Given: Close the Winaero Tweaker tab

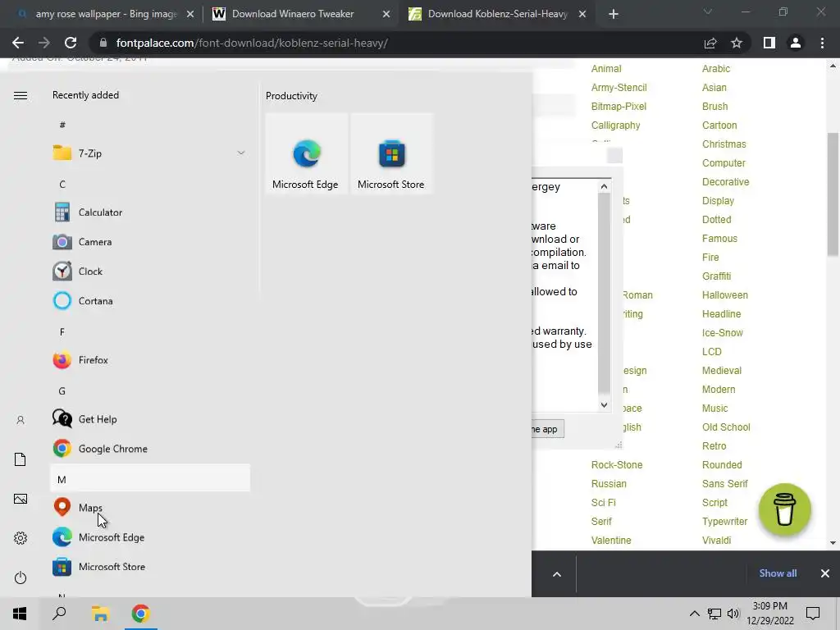Looking at the screenshot, I should tap(386, 14).
